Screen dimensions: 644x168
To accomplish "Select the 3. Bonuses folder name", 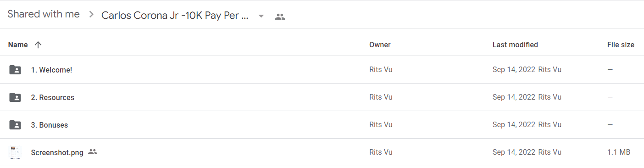I will pyautogui.click(x=50, y=125).
